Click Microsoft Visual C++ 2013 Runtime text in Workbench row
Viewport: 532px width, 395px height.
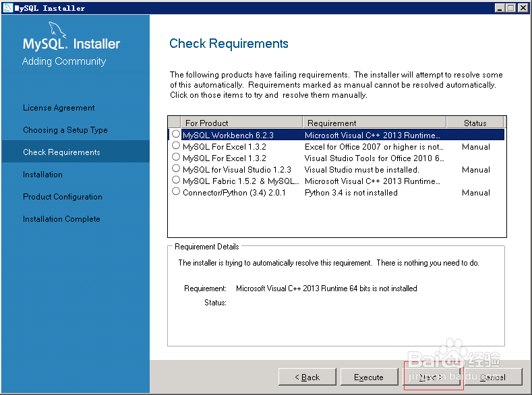(x=372, y=135)
